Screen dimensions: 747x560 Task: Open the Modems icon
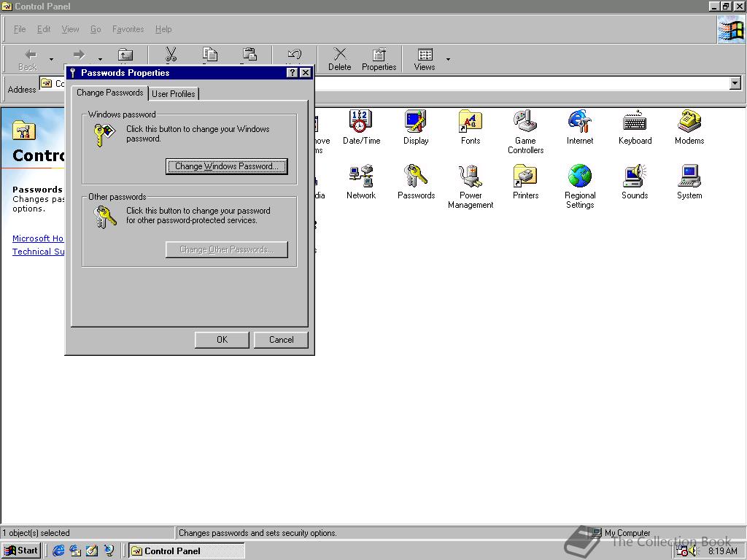tap(689, 127)
